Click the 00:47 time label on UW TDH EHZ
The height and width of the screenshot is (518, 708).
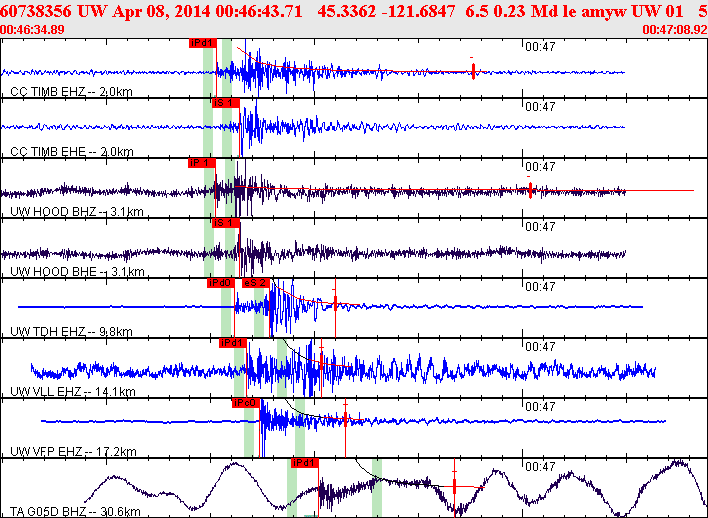pos(540,287)
